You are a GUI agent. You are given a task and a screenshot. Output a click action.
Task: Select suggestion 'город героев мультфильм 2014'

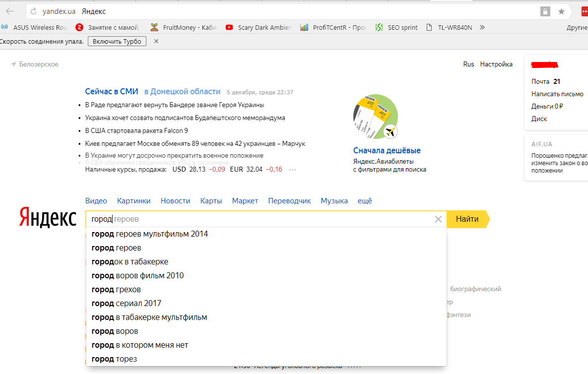(150, 234)
